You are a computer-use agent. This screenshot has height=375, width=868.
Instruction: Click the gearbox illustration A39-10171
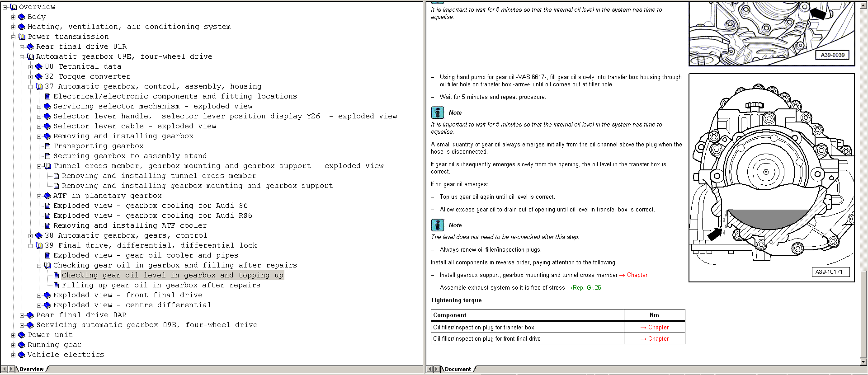coord(771,178)
